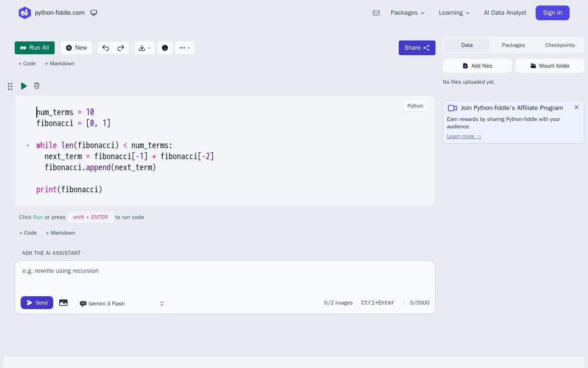Image resolution: width=588 pixels, height=368 pixels.
Task: Open the three-dots more options menu
Action: pos(185,48)
